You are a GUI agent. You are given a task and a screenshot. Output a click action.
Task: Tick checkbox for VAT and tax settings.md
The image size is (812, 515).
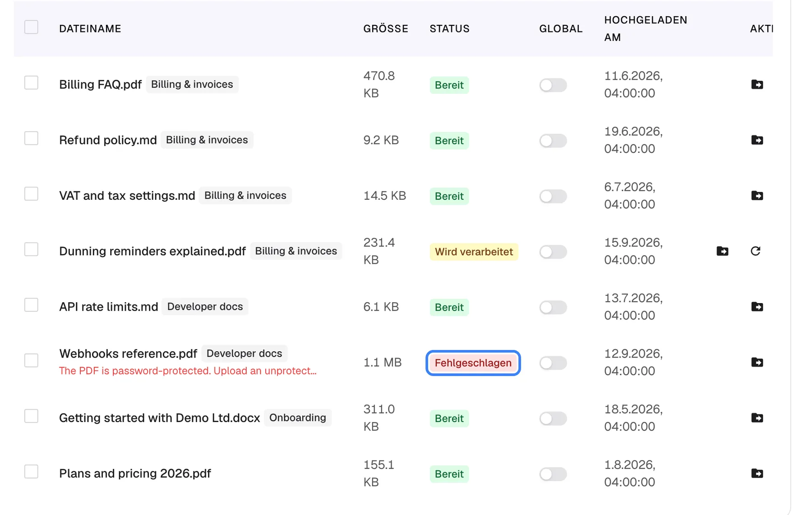pyautogui.click(x=31, y=193)
